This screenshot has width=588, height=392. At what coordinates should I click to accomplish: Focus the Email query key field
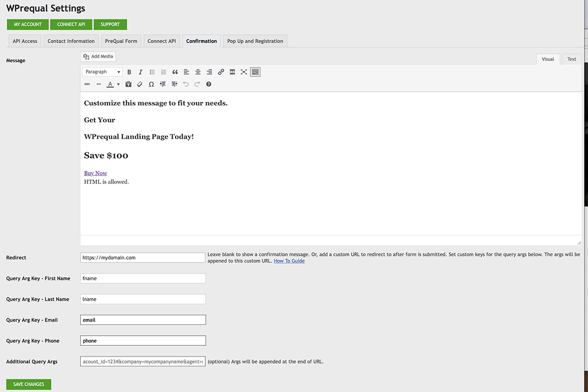[143, 320]
